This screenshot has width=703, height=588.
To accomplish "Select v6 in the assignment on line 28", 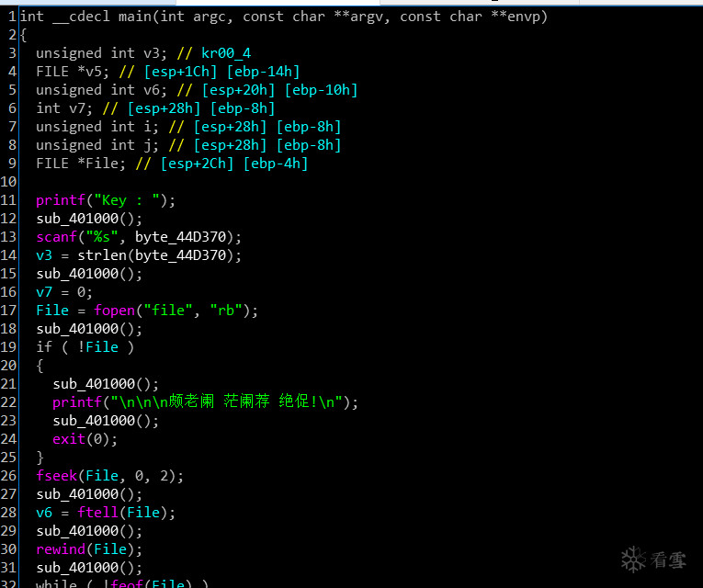I will coord(44,513).
